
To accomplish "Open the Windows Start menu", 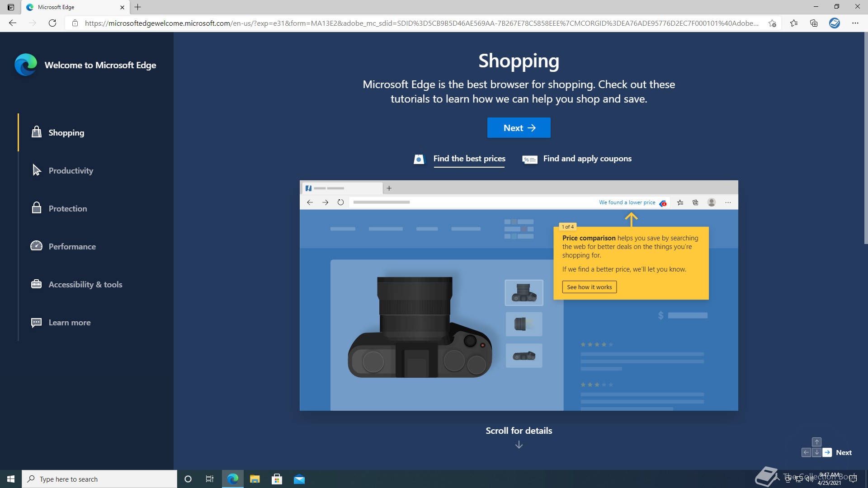I will click(11, 479).
